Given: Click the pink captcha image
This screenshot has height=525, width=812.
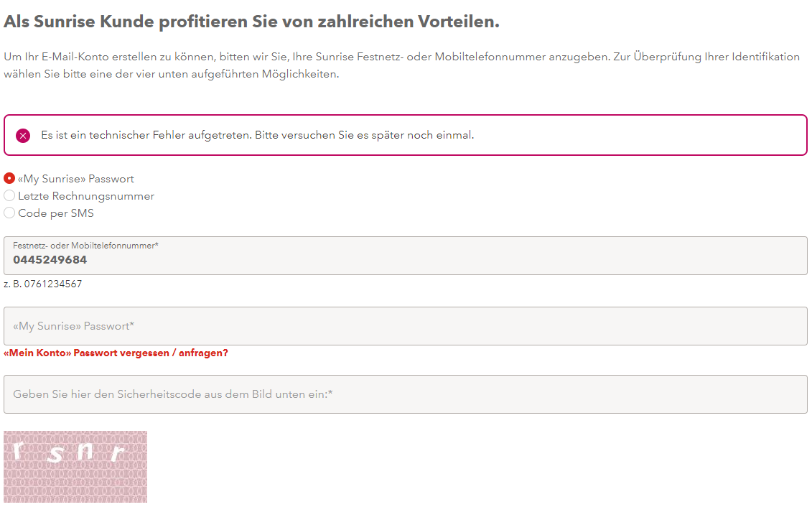Looking at the screenshot, I should [x=75, y=467].
